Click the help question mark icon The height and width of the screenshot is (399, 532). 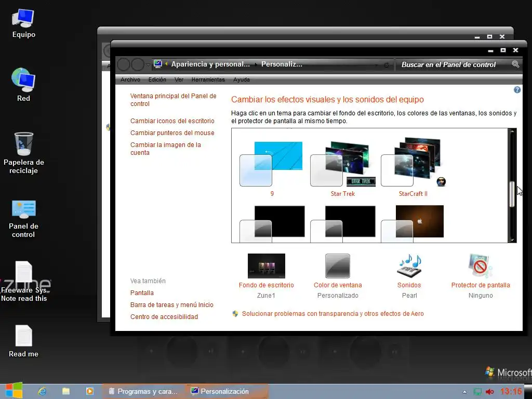point(517,90)
